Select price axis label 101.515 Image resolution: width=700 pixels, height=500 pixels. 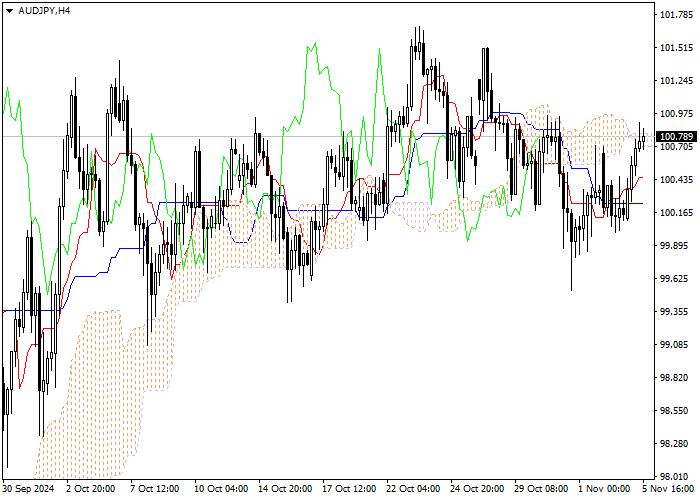click(x=676, y=48)
